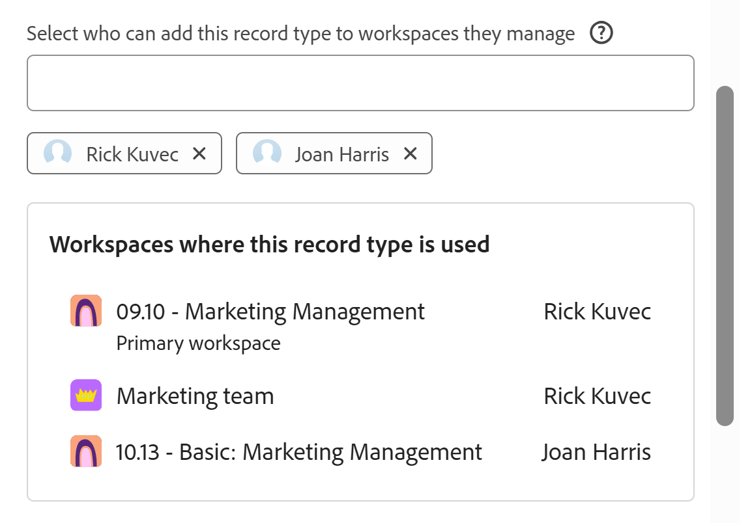Screen dimensions: 750x523
Task: Click the 'Workspaces where this record type is used' heading
Action: (269, 244)
